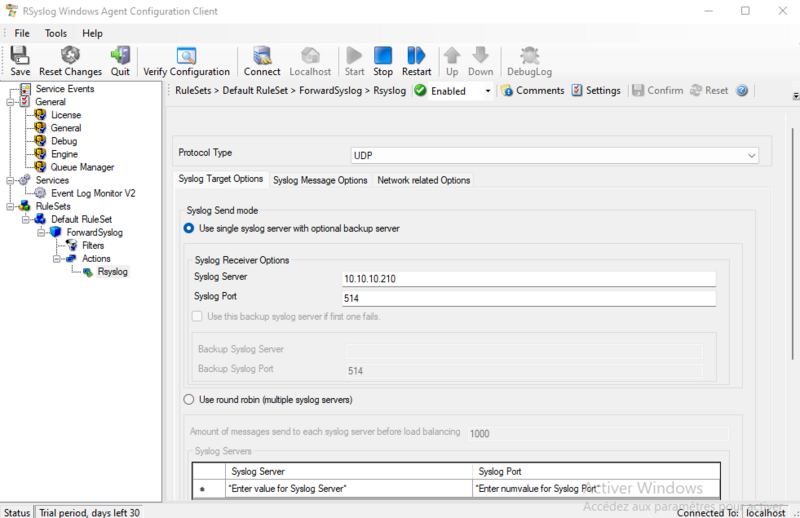Click the help question mark icon
The width and height of the screenshot is (800, 518).
742,91
